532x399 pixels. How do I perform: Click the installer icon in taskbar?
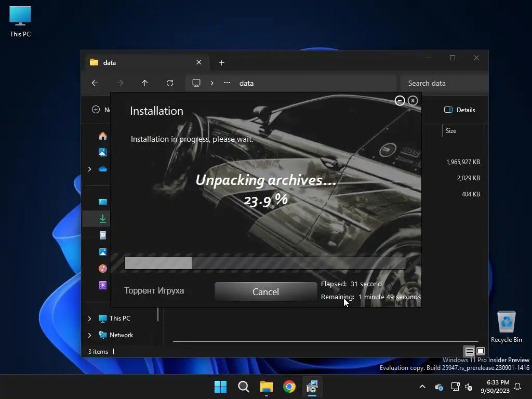312,387
